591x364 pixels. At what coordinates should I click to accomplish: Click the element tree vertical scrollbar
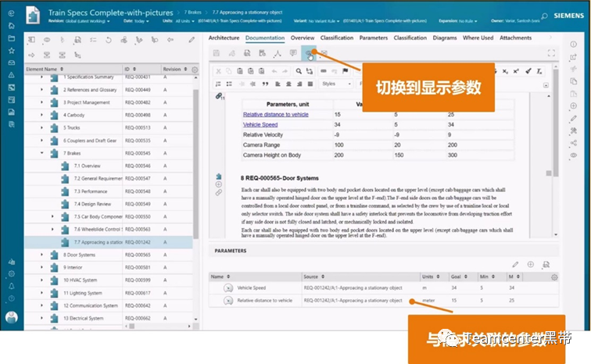coord(195,164)
